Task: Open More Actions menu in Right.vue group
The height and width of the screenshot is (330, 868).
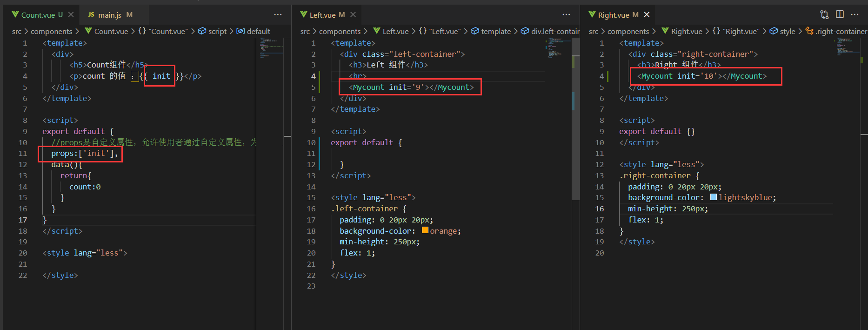Action: tap(855, 14)
